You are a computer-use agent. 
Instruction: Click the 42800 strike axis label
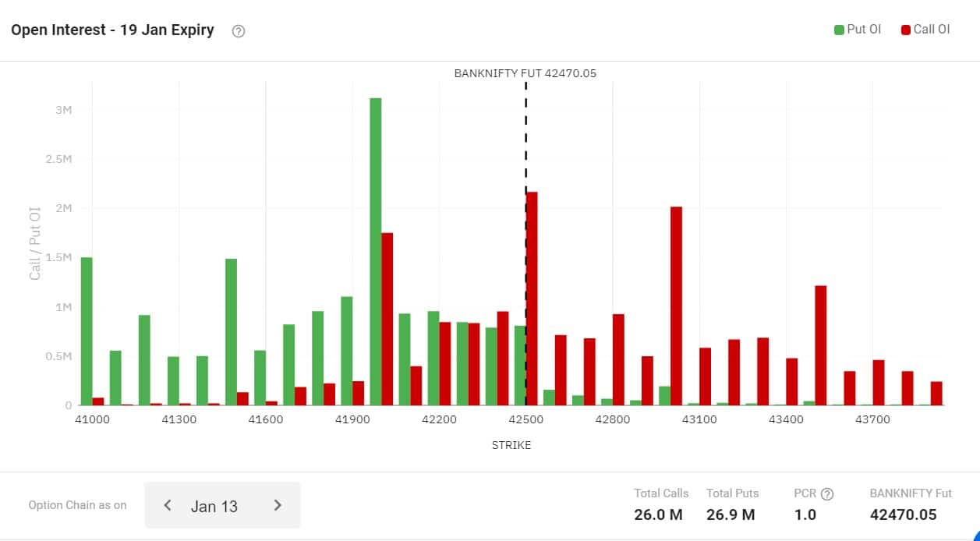[x=613, y=419]
